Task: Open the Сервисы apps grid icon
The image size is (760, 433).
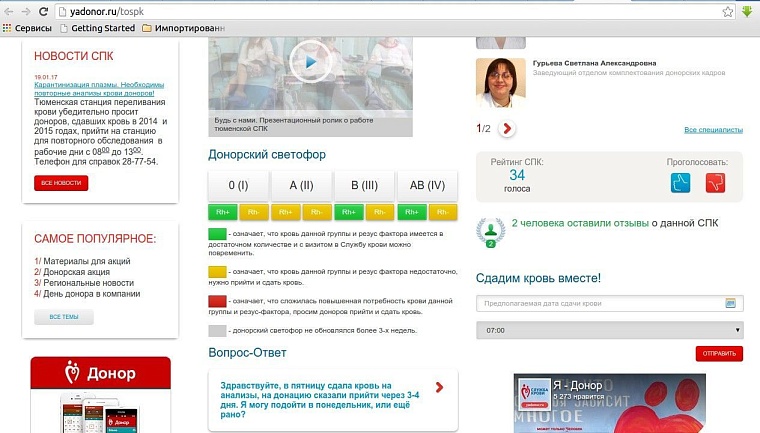Action: coord(7,28)
